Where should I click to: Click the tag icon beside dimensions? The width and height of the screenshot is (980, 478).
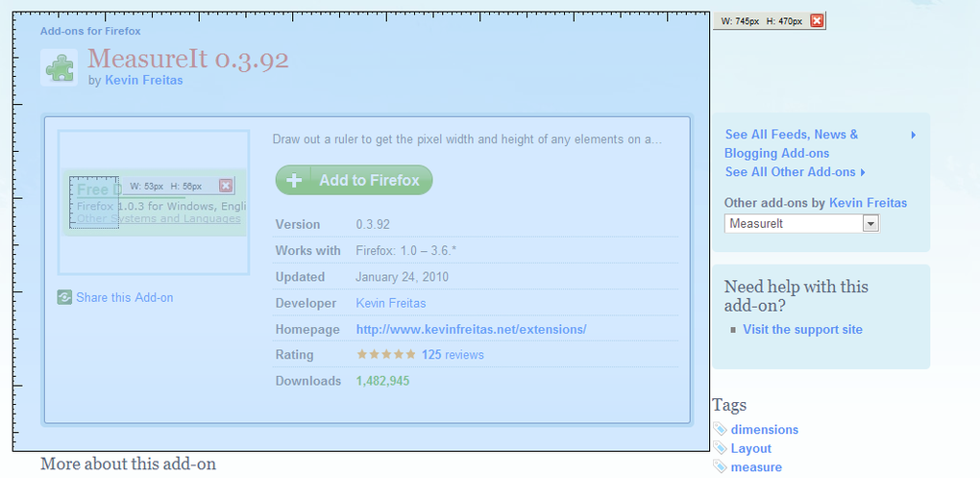point(720,429)
